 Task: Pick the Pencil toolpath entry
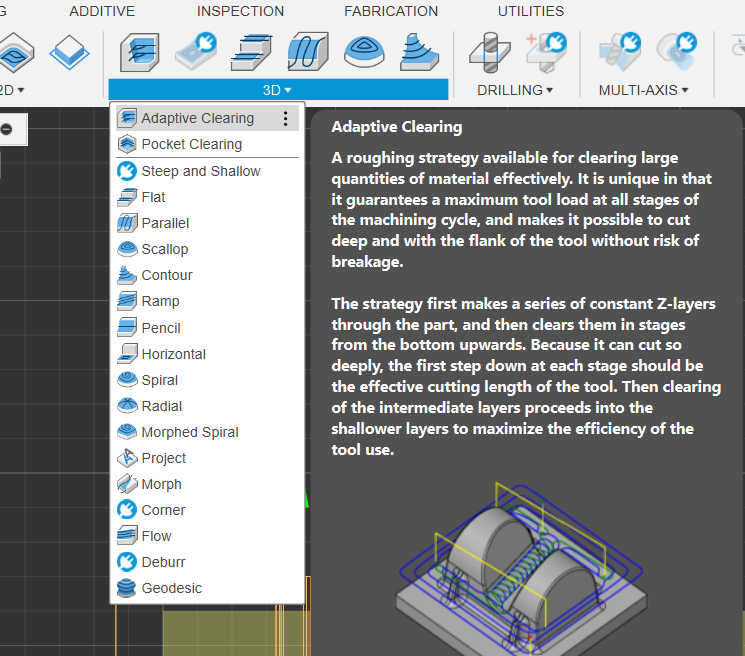click(x=160, y=328)
